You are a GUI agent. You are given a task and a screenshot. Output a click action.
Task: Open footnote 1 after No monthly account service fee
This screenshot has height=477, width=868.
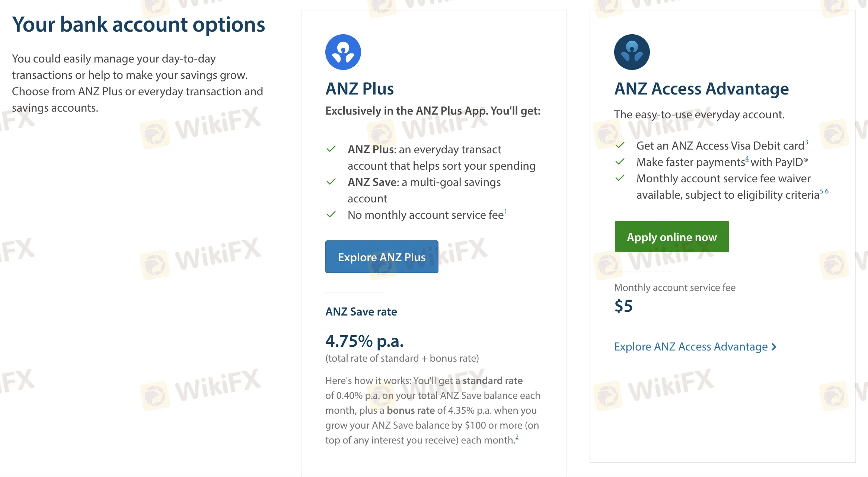point(505,212)
